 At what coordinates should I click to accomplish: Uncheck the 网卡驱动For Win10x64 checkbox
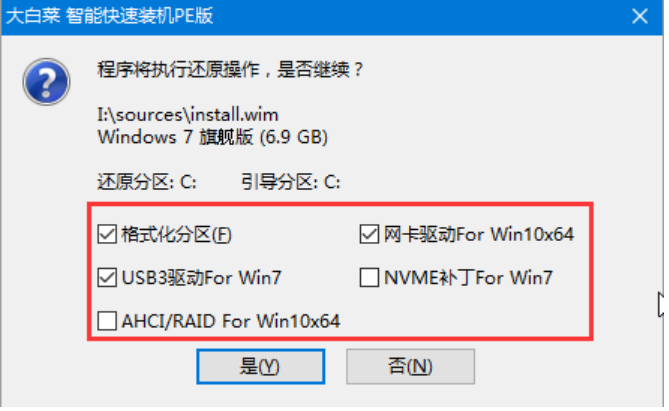click(369, 234)
